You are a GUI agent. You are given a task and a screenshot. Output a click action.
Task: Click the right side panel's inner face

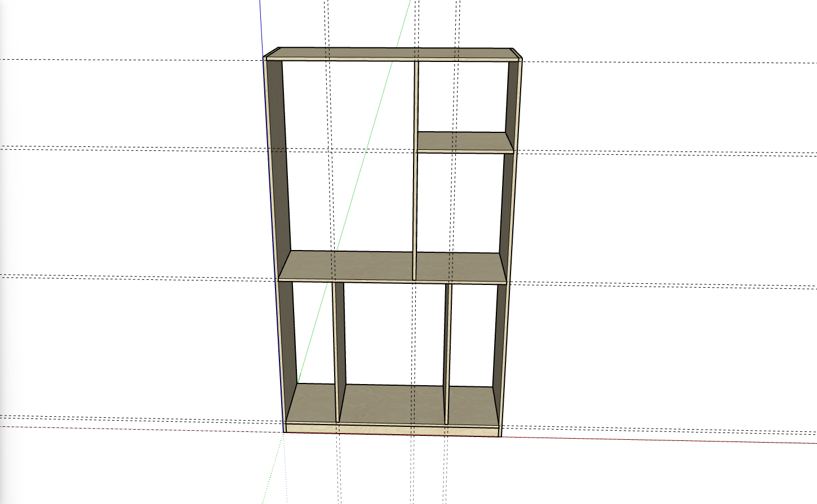pyautogui.click(x=509, y=191)
